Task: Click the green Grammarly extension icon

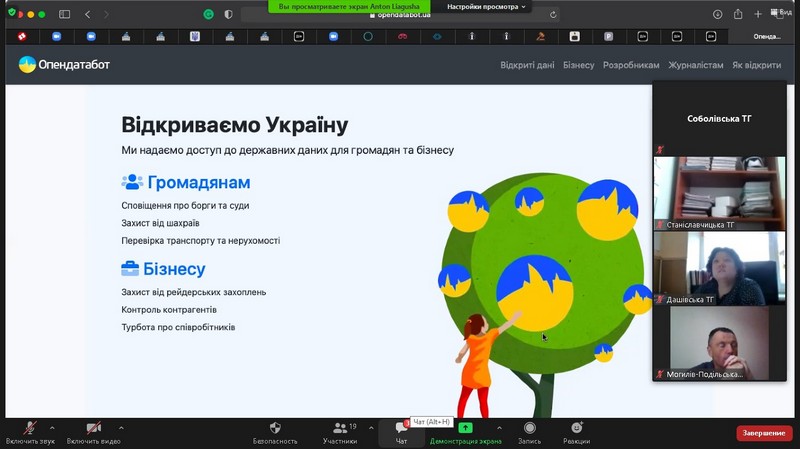Action: click(x=209, y=14)
